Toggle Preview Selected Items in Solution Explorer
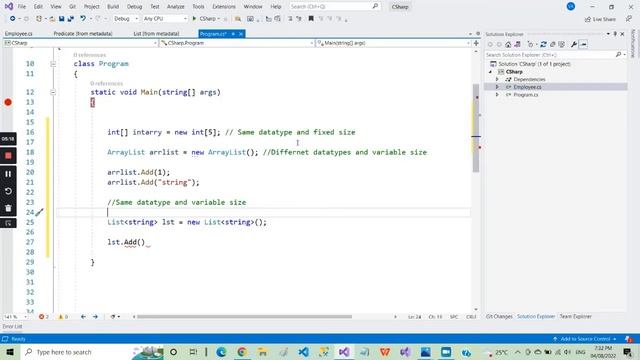 [583, 44]
